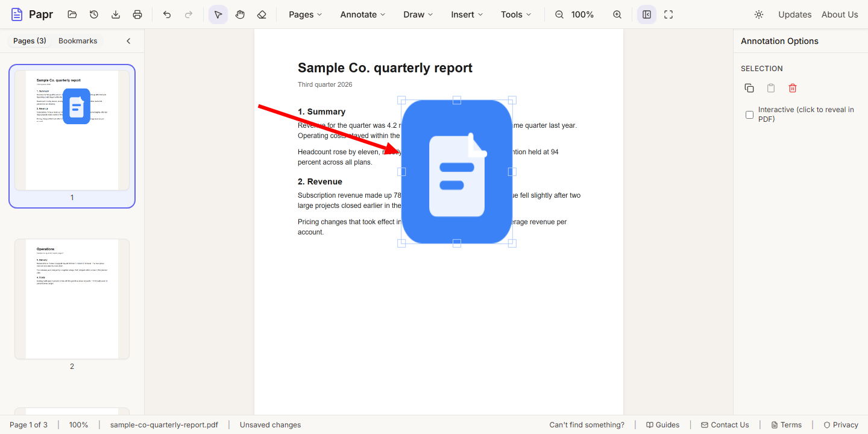The image size is (868, 434).
Task: Enable the Interactive click-to-reveal checkbox
Action: [x=750, y=115]
